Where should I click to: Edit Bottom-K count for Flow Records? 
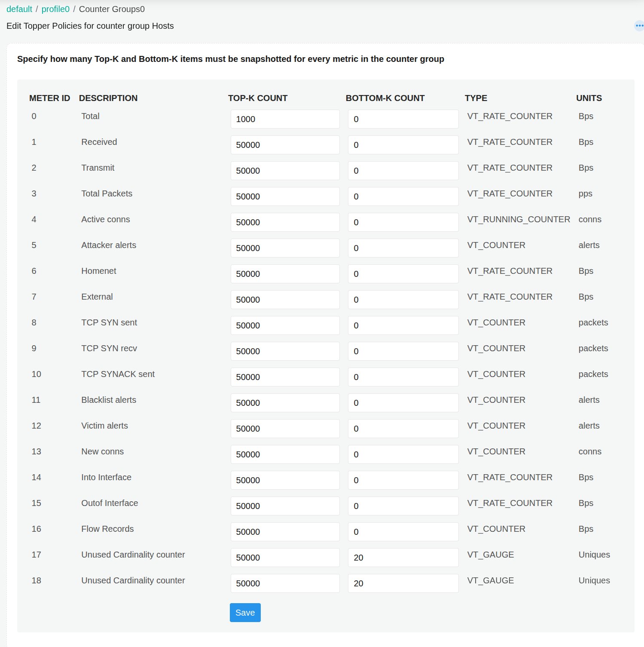(403, 532)
